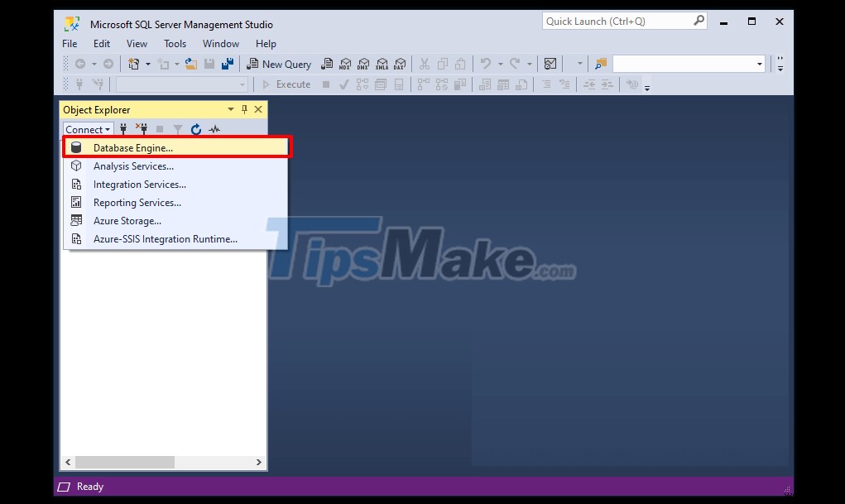Screen dimensions: 845x504
Task: Open the Undo history dropdown arrow
Action: tap(500, 65)
